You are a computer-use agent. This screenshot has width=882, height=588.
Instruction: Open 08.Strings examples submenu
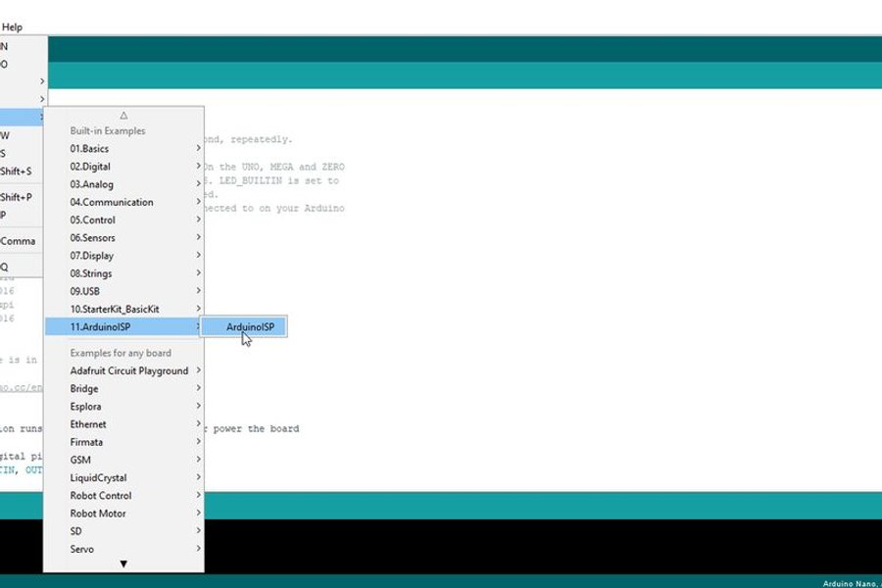[123, 273]
